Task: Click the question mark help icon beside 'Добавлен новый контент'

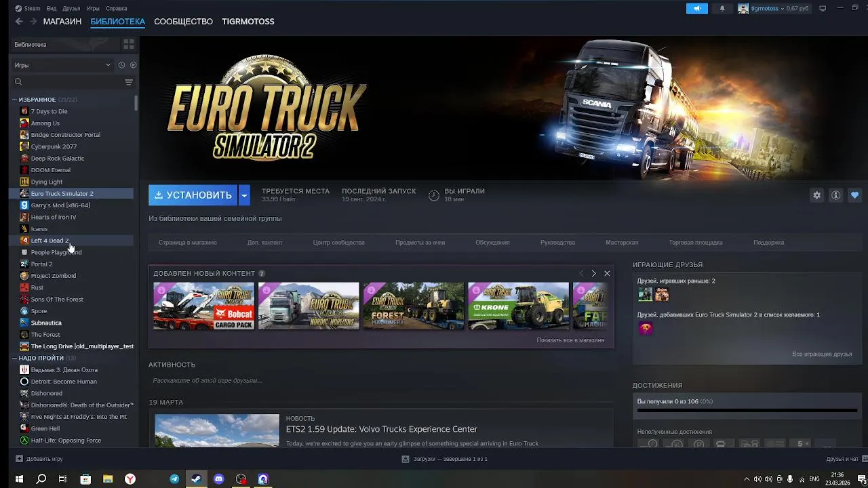Action: click(x=262, y=273)
